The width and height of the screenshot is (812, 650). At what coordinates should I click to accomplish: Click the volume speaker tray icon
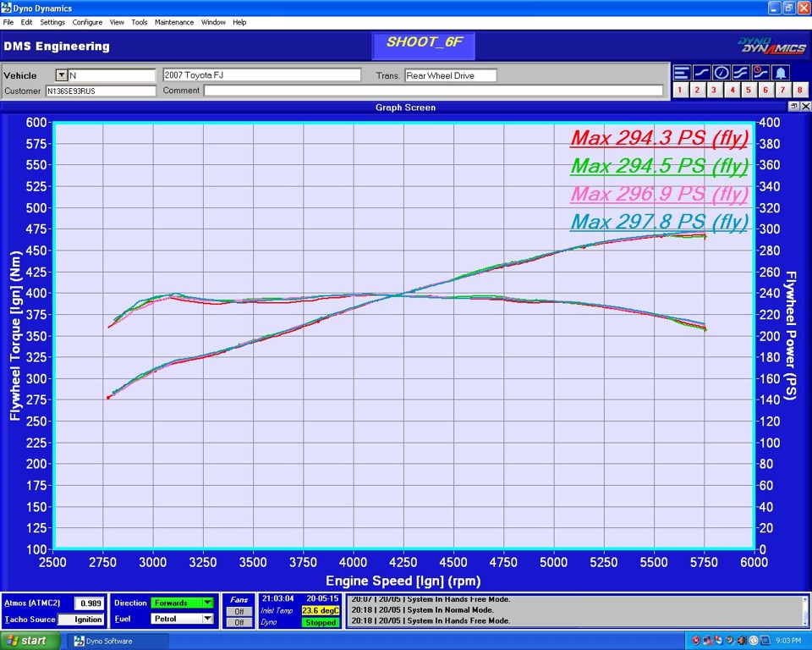(741, 641)
